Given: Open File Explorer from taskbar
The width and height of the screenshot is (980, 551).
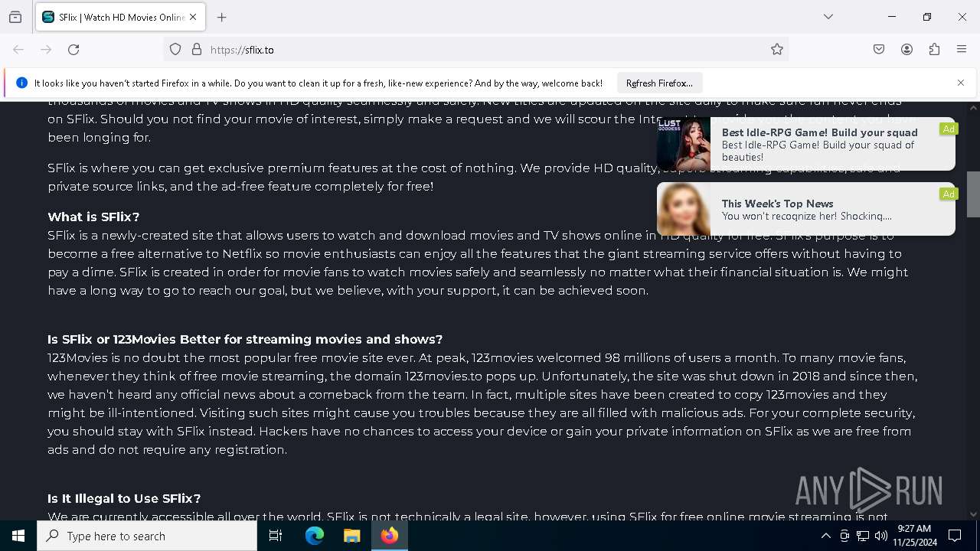Looking at the screenshot, I should 352,536.
